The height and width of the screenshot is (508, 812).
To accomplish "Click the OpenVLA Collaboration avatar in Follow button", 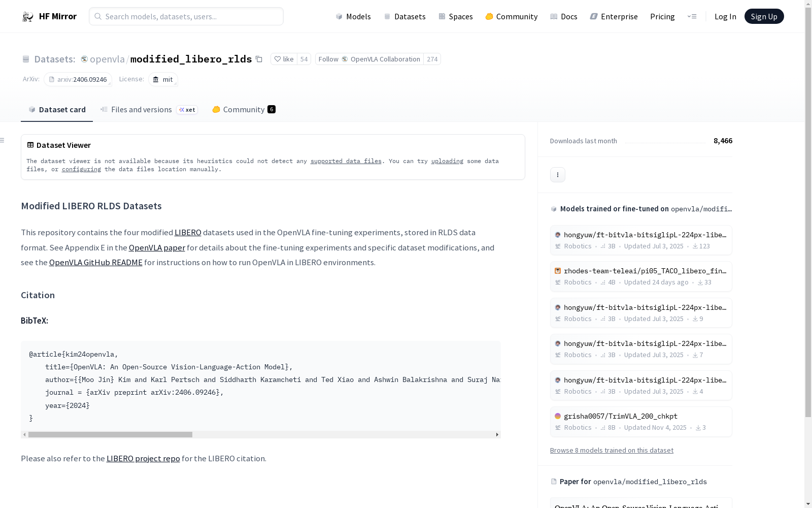I will 345,59.
